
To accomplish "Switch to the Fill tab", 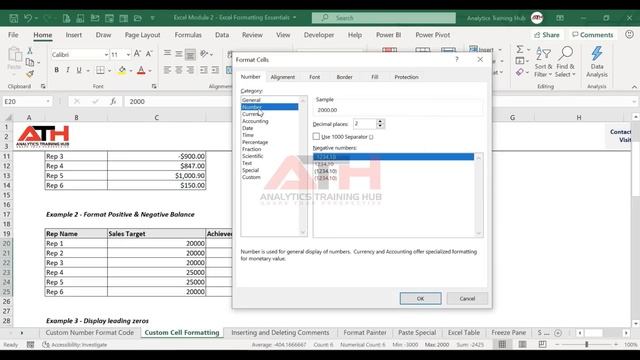I will (375, 77).
